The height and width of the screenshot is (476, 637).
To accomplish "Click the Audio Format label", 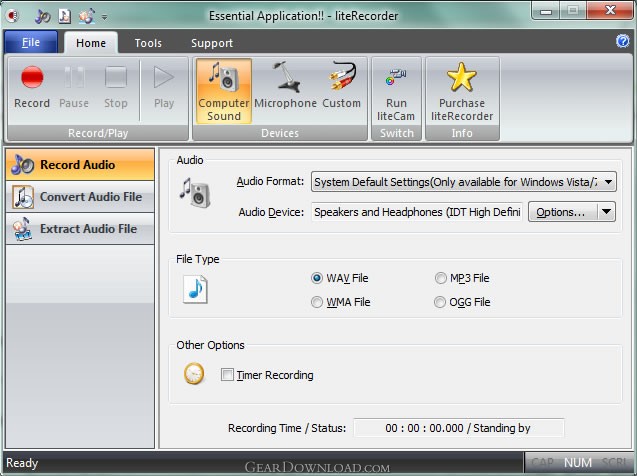I will tap(270, 181).
